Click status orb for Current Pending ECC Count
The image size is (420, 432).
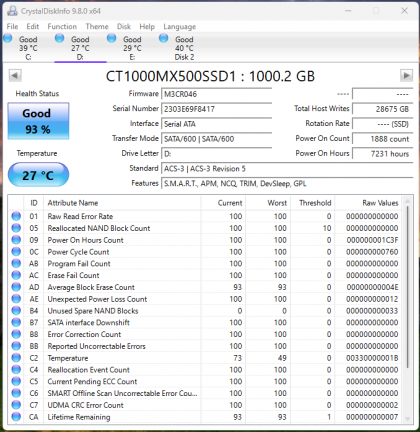(16, 382)
